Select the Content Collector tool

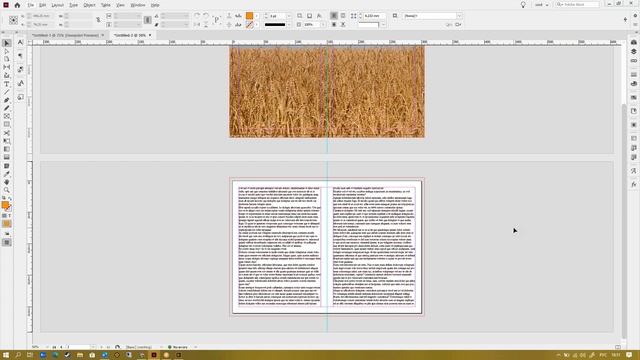point(7,76)
